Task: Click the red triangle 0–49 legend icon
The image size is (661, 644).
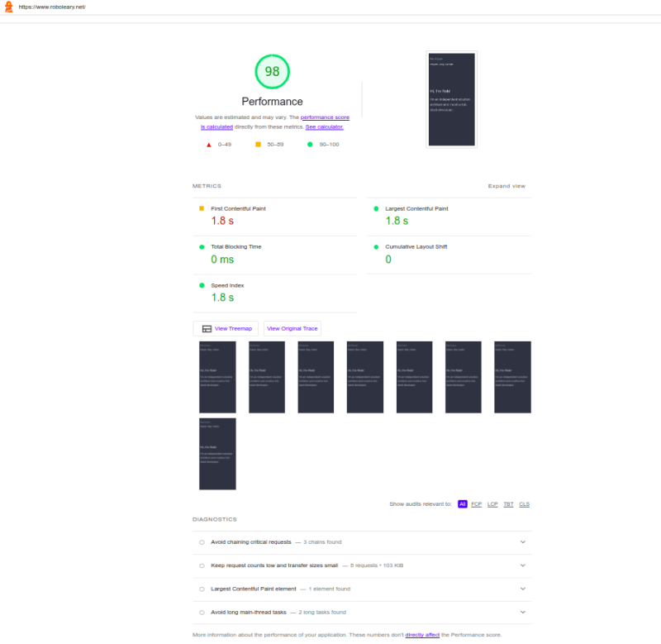Action: point(209,145)
